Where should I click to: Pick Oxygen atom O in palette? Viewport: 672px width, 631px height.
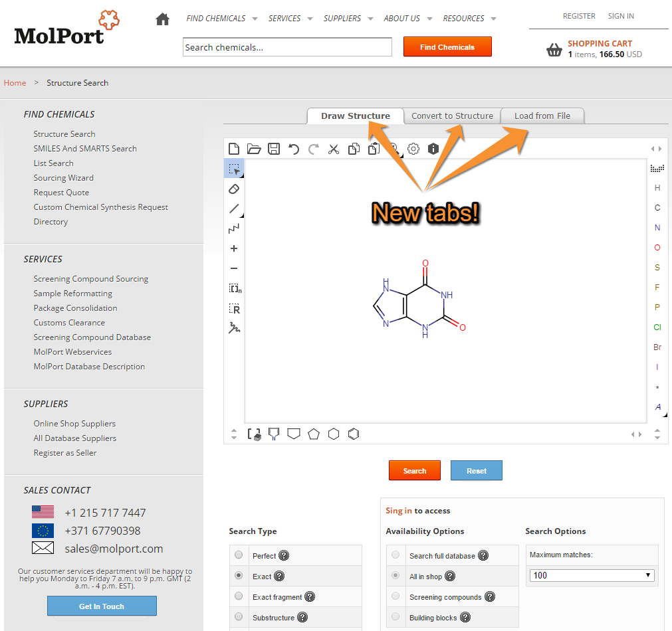pos(657,248)
